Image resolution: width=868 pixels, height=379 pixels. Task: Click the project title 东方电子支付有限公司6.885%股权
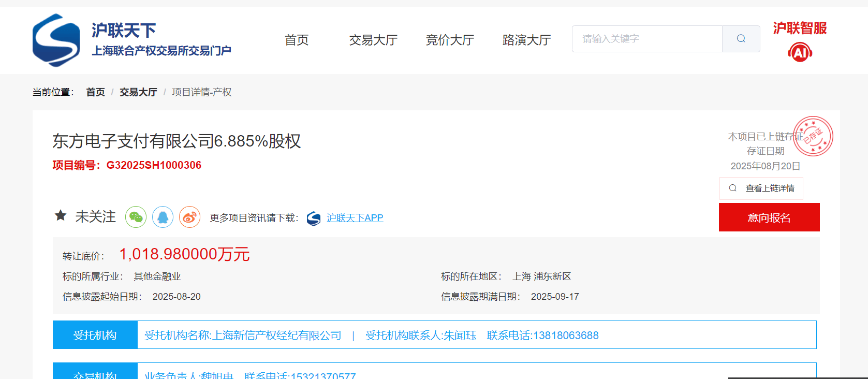click(176, 141)
